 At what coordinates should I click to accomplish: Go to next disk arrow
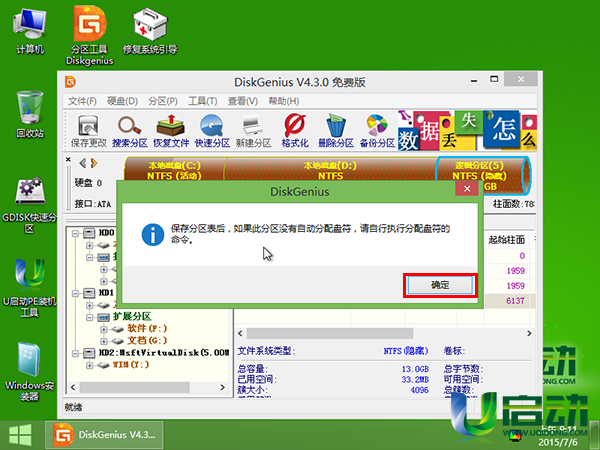coord(94,163)
